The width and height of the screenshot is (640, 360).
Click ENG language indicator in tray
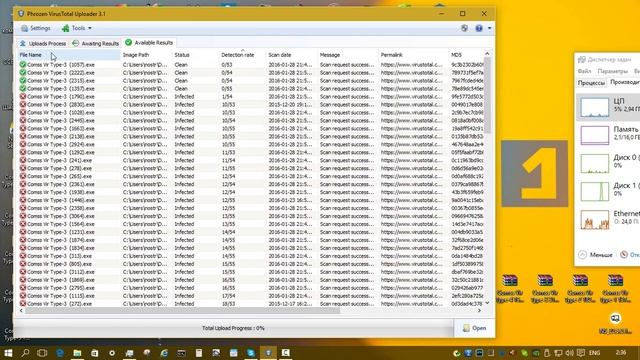[595, 353]
